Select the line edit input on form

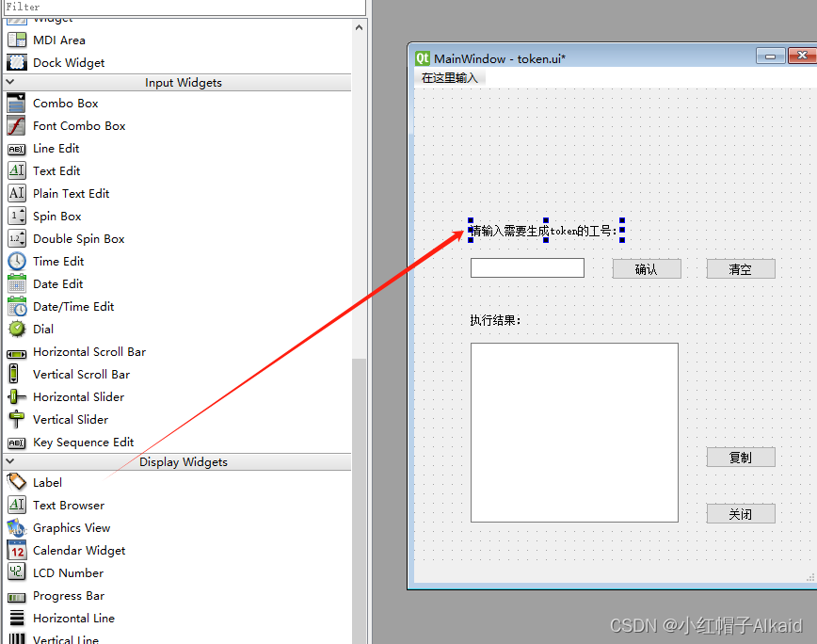pos(527,267)
